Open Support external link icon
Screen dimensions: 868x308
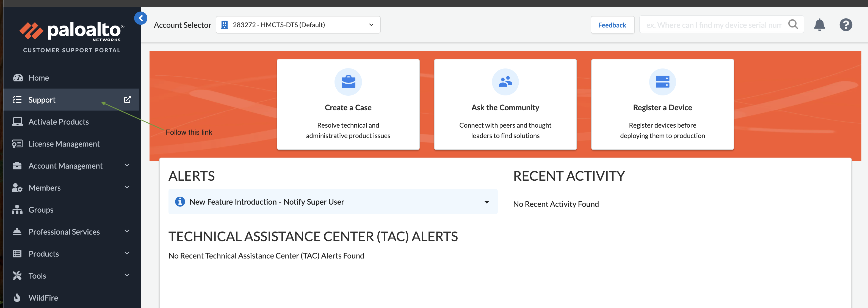127,100
